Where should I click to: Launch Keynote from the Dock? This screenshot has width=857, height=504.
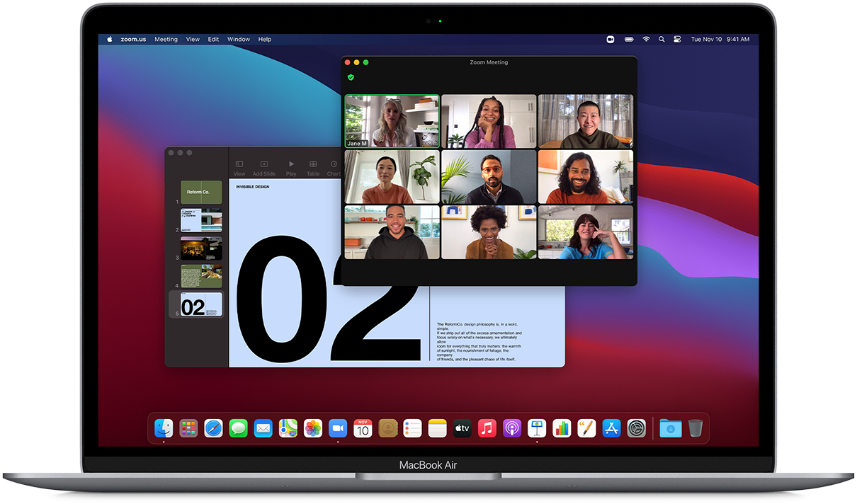(537, 428)
